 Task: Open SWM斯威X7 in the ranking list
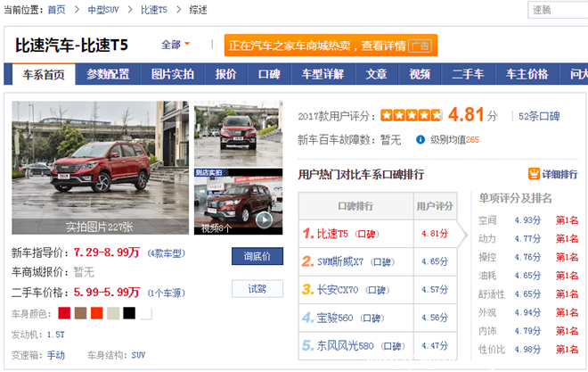tap(342, 262)
